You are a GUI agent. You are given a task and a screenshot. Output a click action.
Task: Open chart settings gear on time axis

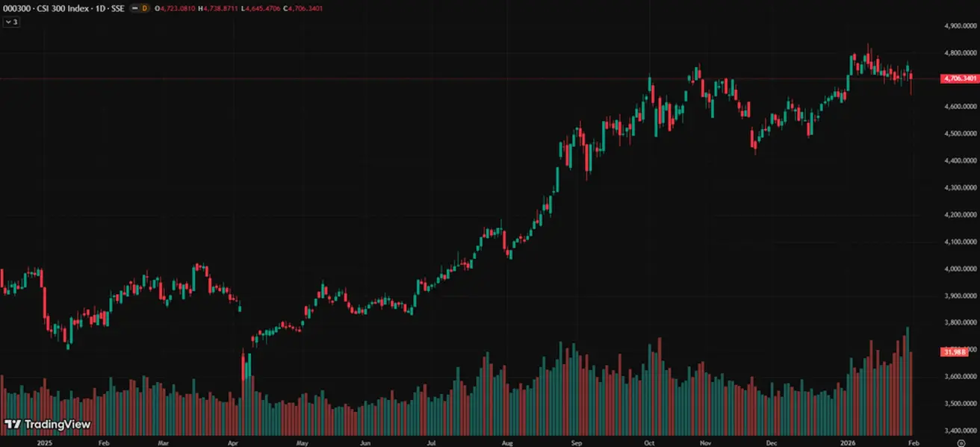(961, 443)
